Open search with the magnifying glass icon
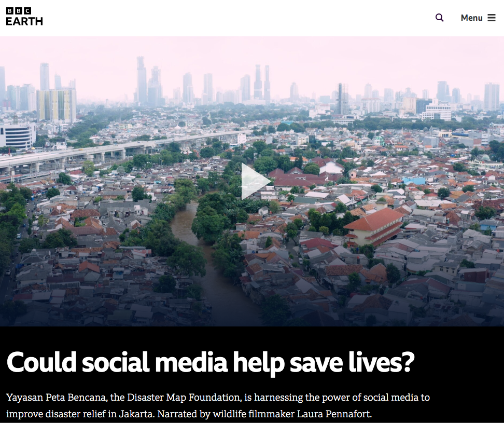 coord(439,18)
